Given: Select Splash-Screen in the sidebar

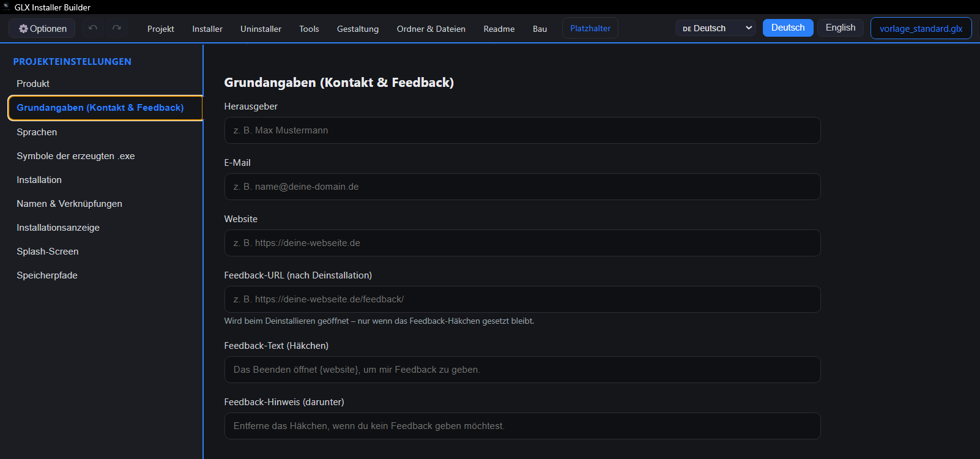Looking at the screenshot, I should click(105, 252).
